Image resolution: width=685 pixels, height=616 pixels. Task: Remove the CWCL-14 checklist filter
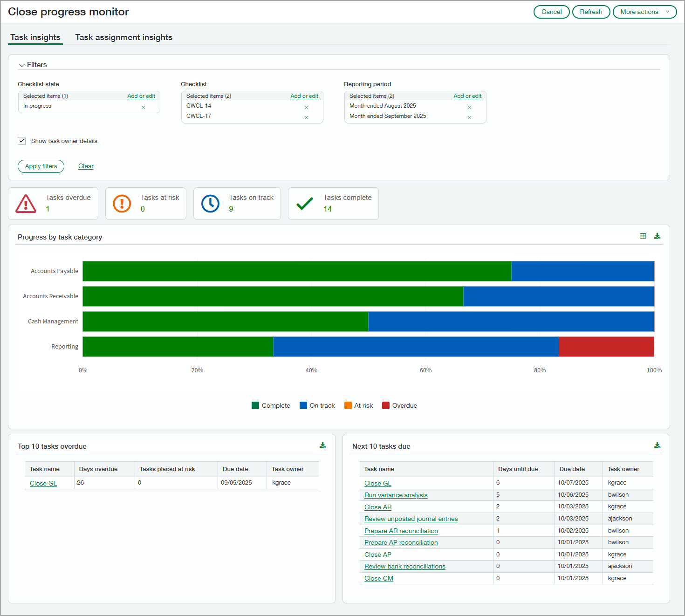tap(306, 107)
